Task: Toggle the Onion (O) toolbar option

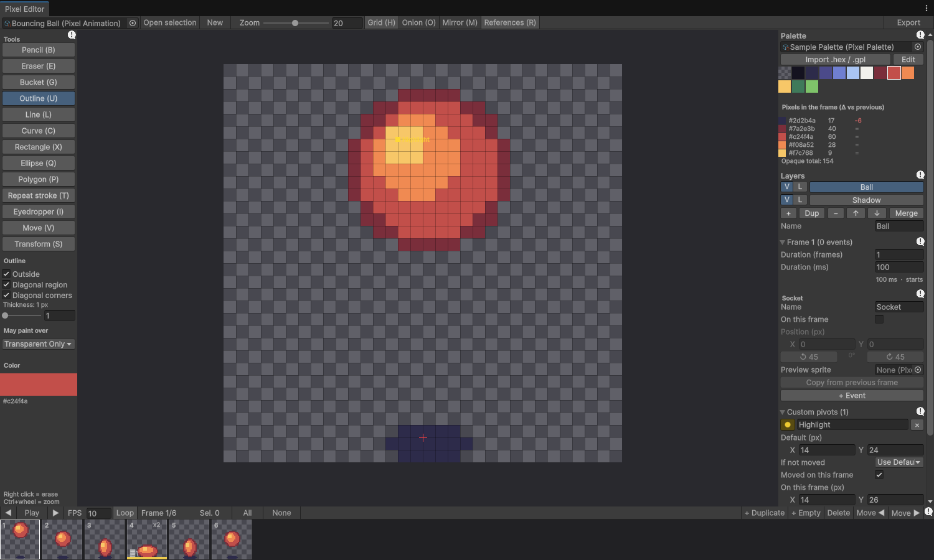Action: (x=418, y=22)
